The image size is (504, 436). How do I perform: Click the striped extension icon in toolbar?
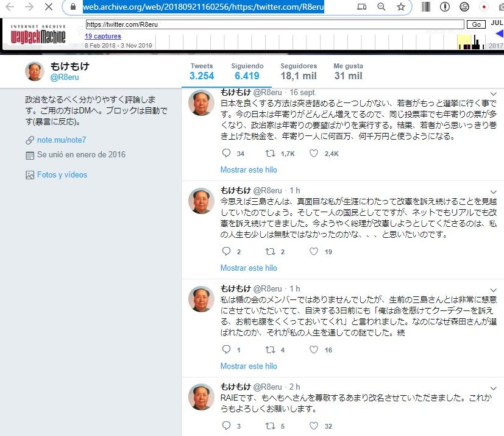pyautogui.click(x=426, y=7)
